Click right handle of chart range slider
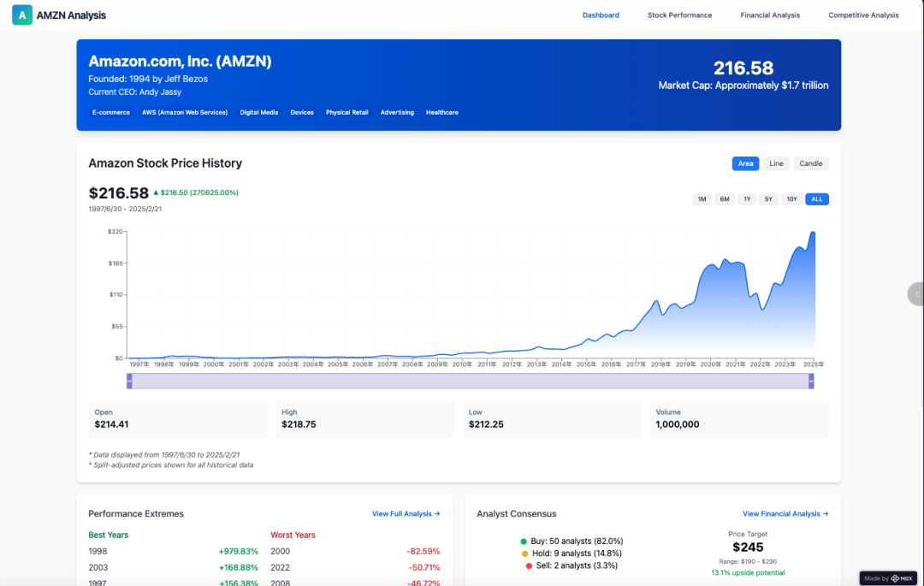Viewport: 924px width, 586px height. (x=811, y=381)
